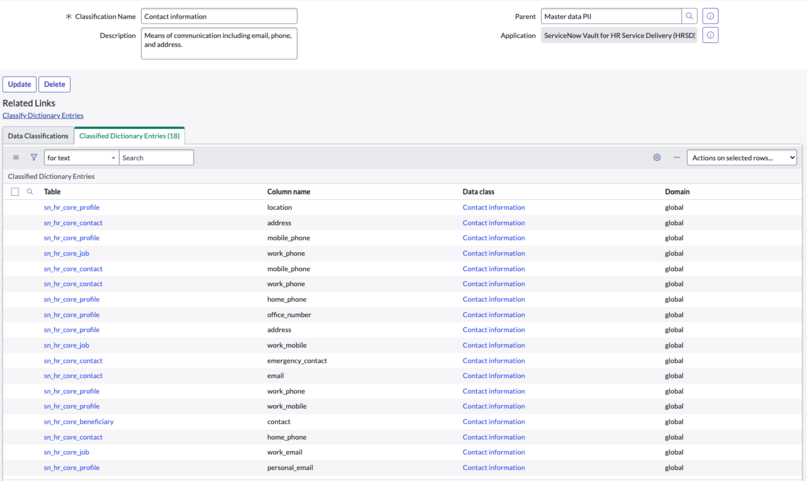Open Contact information link in the location row
This screenshot has width=807, height=481.
coord(494,207)
